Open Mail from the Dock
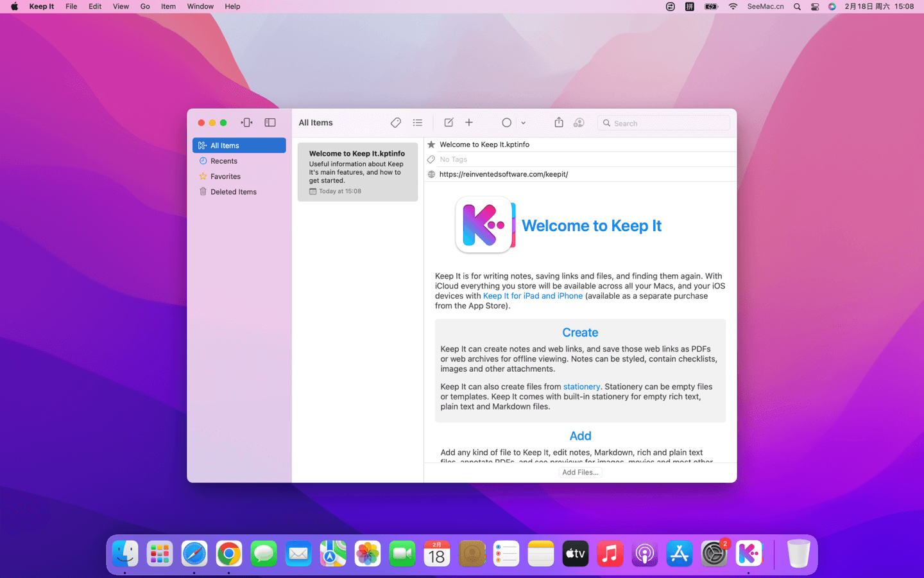 click(298, 554)
